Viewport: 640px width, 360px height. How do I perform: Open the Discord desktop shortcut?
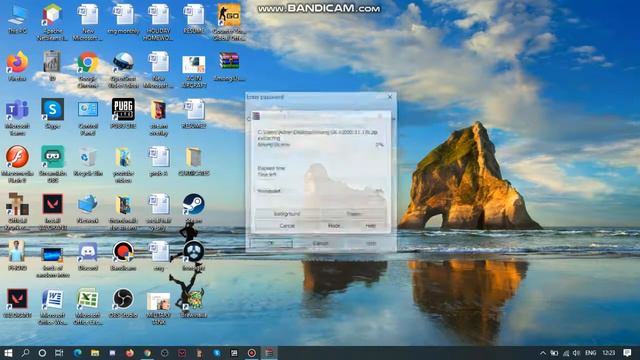87,256
